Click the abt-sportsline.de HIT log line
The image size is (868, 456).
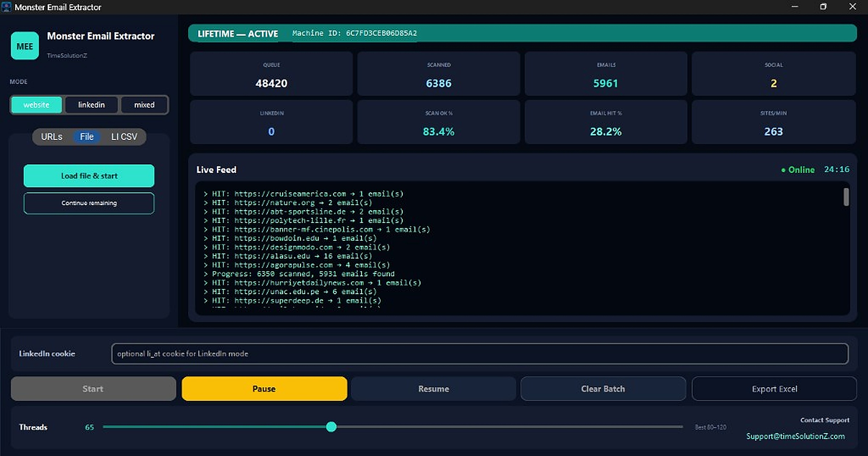[303, 212]
